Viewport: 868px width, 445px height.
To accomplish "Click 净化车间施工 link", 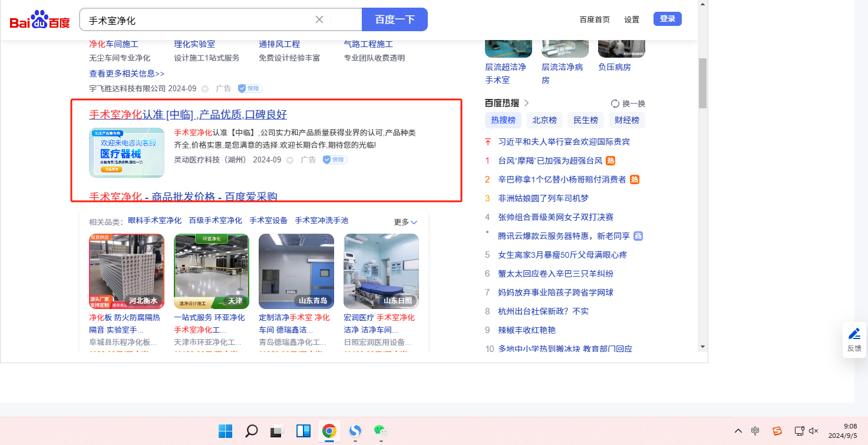I will [114, 44].
